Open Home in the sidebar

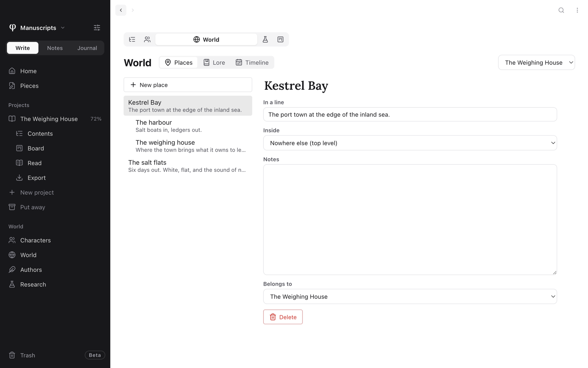[x=55, y=71]
